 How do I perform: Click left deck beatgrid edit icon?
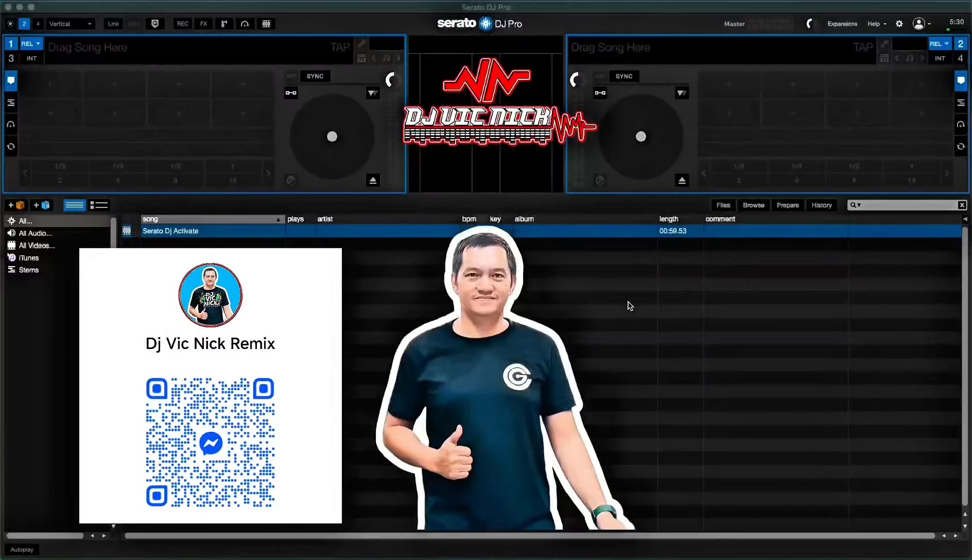361,58
